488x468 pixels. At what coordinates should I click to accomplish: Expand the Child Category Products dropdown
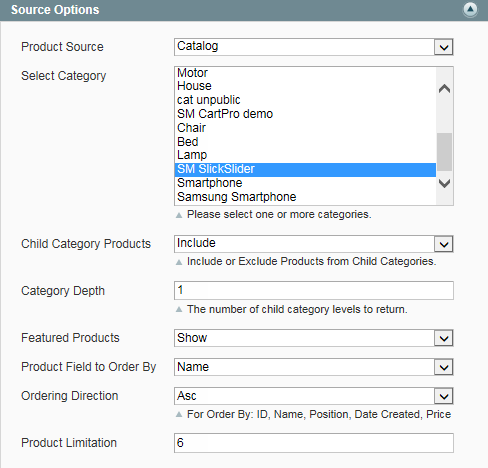coord(313,244)
